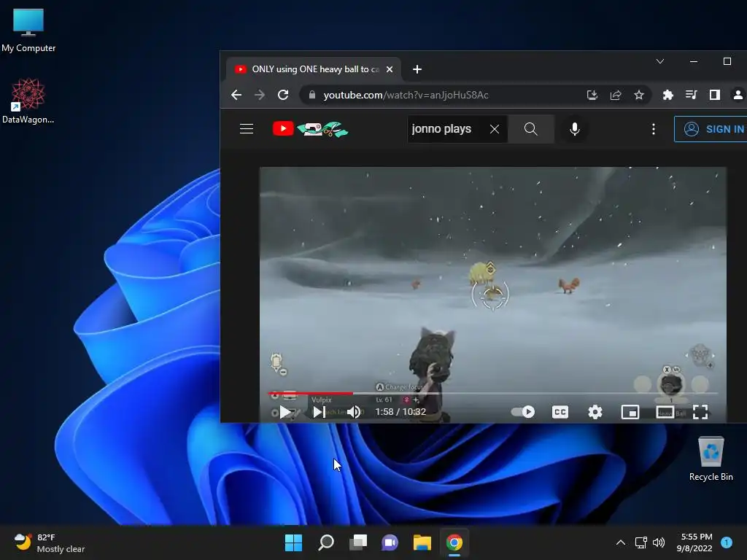Image resolution: width=747 pixels, height=560 pixels.
Task: Open the clock and date 5:55 PM
Action: click(x=694, y=542)
